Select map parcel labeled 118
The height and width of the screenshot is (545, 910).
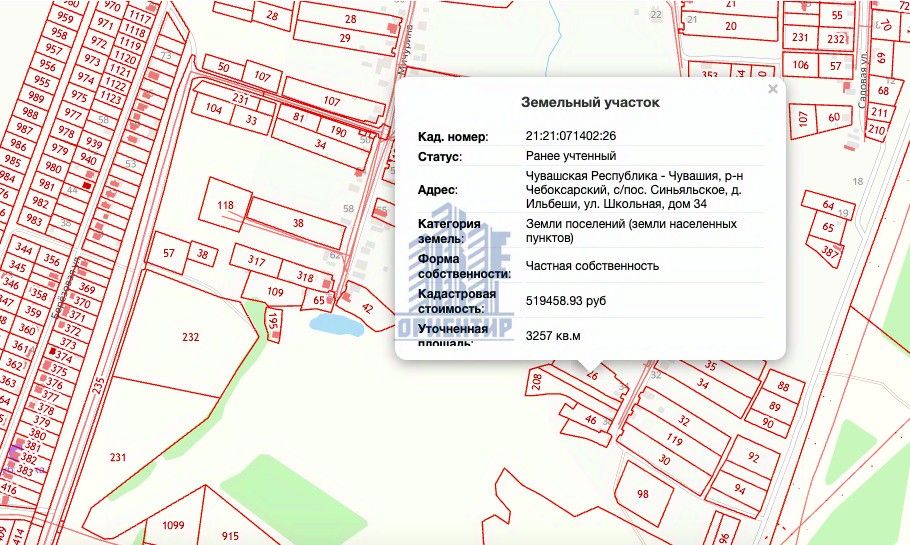(x=225, y=205)
